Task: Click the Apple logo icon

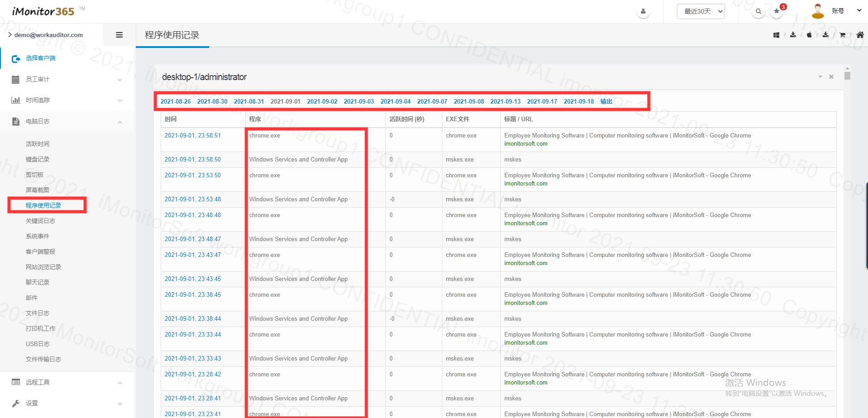Action: pos(809,35)
